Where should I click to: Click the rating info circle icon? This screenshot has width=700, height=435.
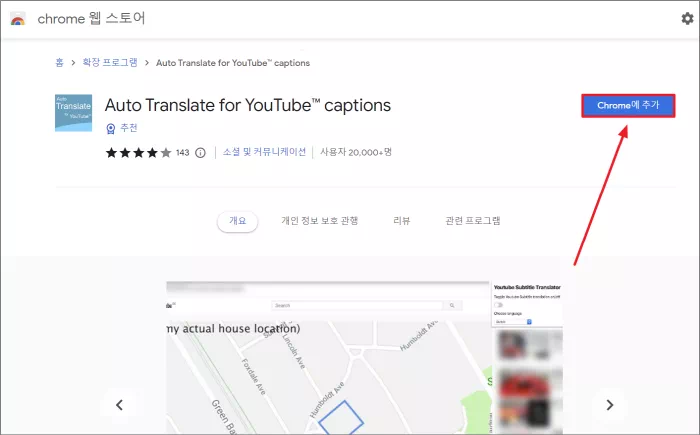200,153
